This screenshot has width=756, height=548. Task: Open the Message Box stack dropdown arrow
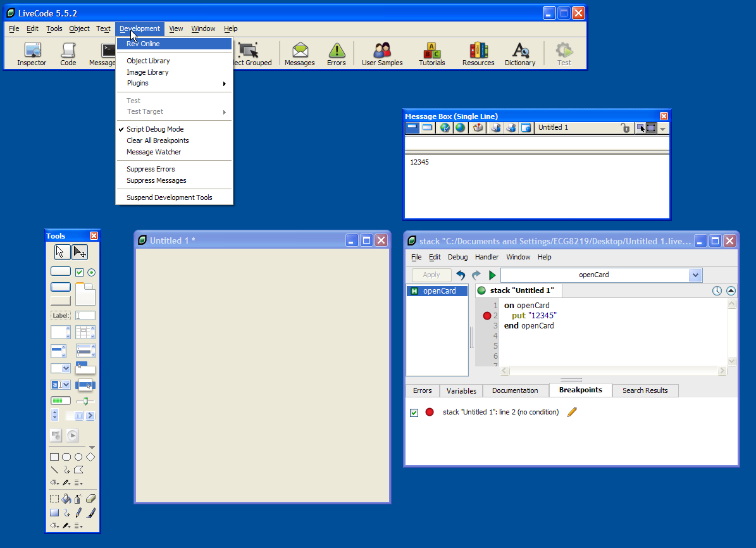[662, 128]
